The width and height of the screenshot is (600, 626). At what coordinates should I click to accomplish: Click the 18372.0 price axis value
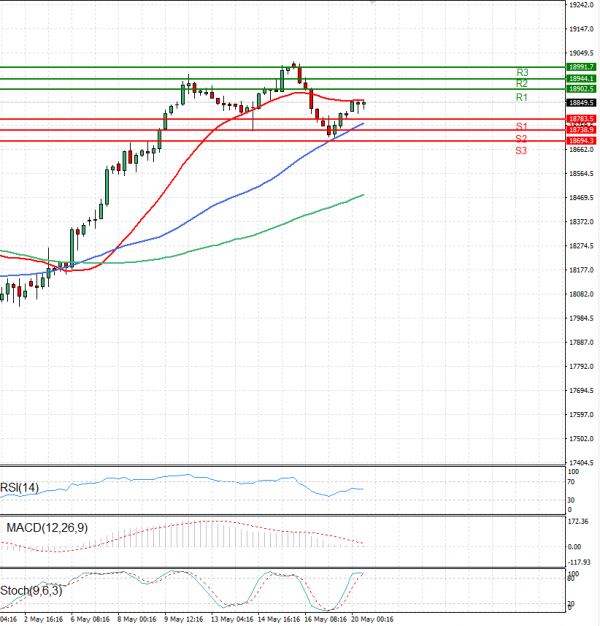point(581,222)
